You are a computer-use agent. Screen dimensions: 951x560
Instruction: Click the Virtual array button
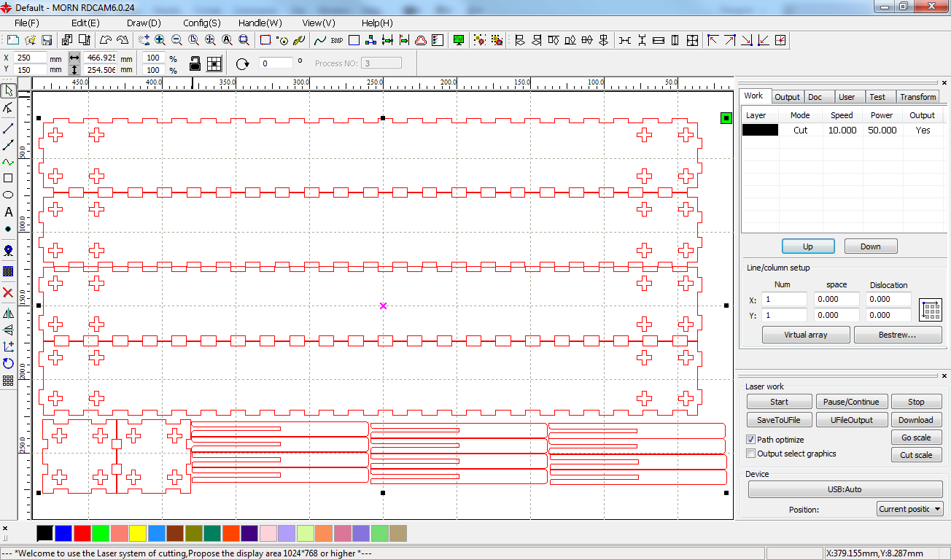[806, 335]
